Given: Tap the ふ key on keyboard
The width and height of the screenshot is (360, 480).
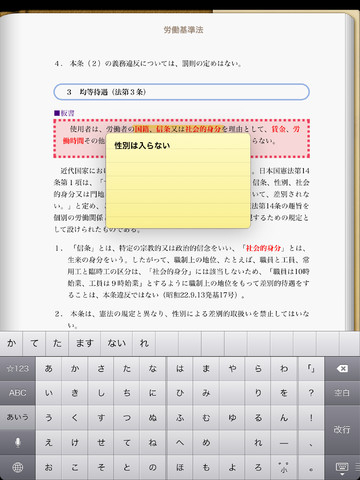Looking at the screenshot, I should point(180,418).
